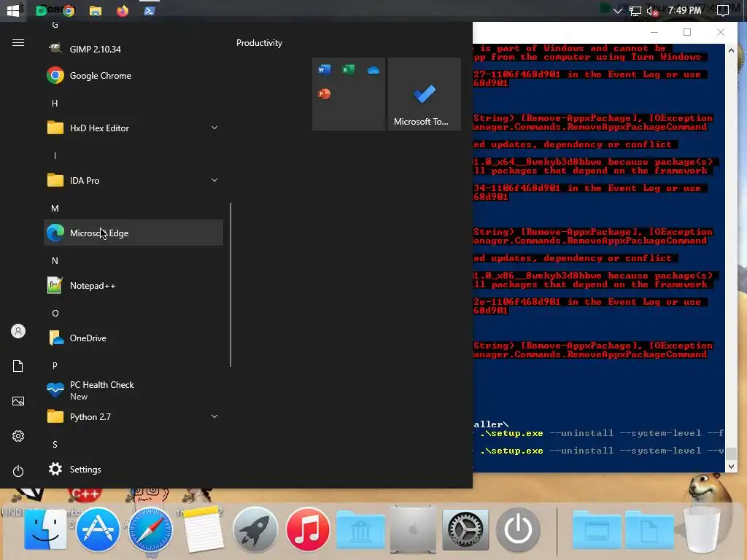The image size is (747, 560).
Task: Launch Word from the Productivity tile folder
Action: 324,69
